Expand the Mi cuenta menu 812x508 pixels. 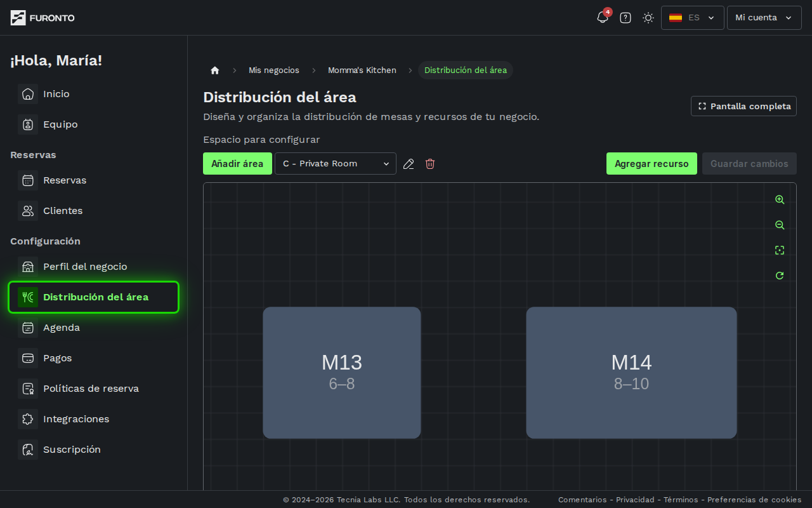pyautogui.click(x=764, y=18)
